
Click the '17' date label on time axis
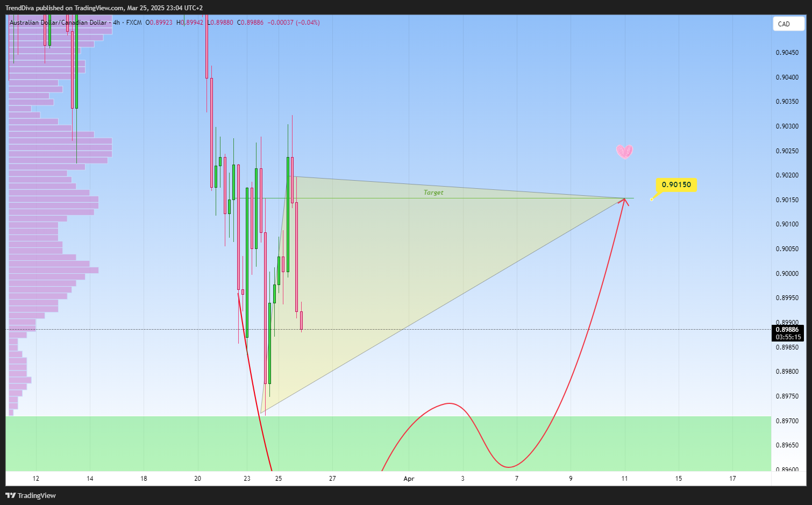(x=732, y=479)
